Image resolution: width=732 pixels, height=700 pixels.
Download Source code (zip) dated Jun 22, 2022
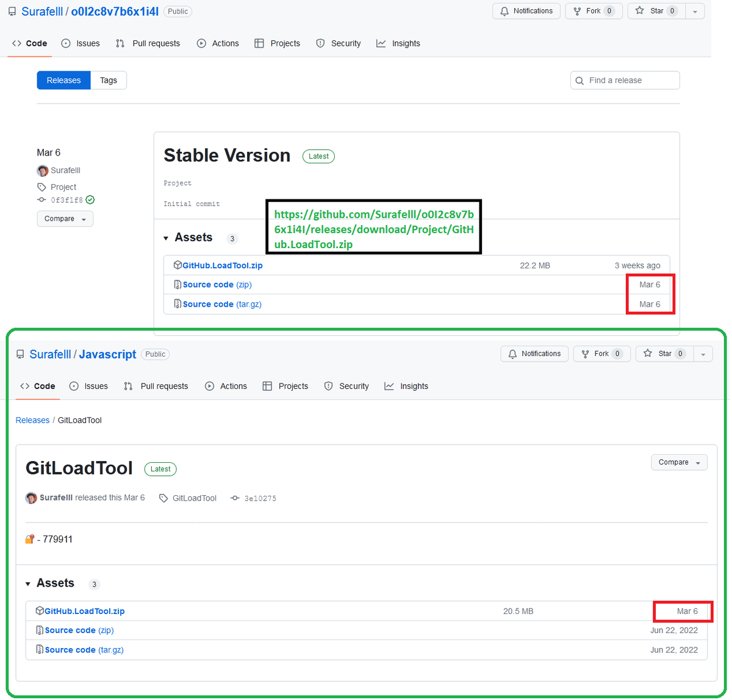click(79, 630)
